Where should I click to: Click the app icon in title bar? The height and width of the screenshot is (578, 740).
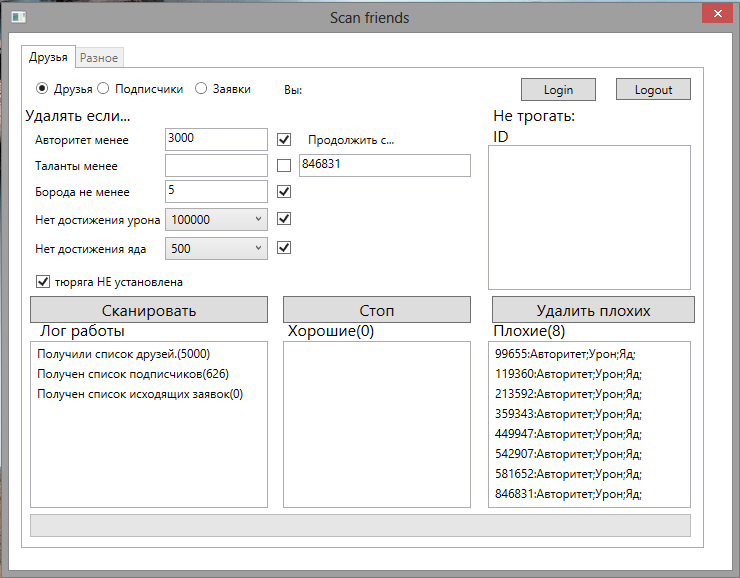[x=18, y=18]
